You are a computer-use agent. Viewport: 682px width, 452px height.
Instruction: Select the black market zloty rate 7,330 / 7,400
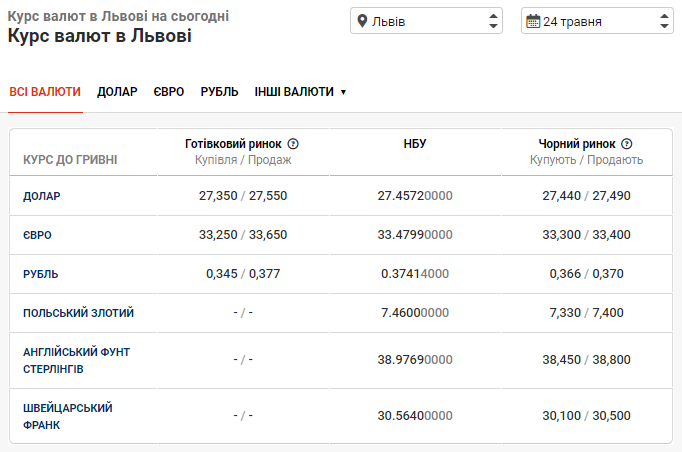[586, 312]
